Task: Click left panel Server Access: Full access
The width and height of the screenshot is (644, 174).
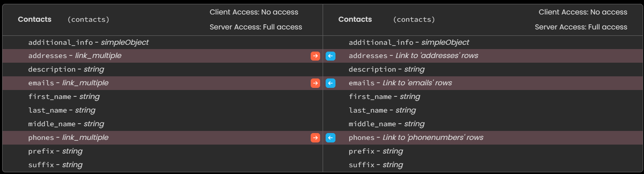Action: tap(256, 27)
